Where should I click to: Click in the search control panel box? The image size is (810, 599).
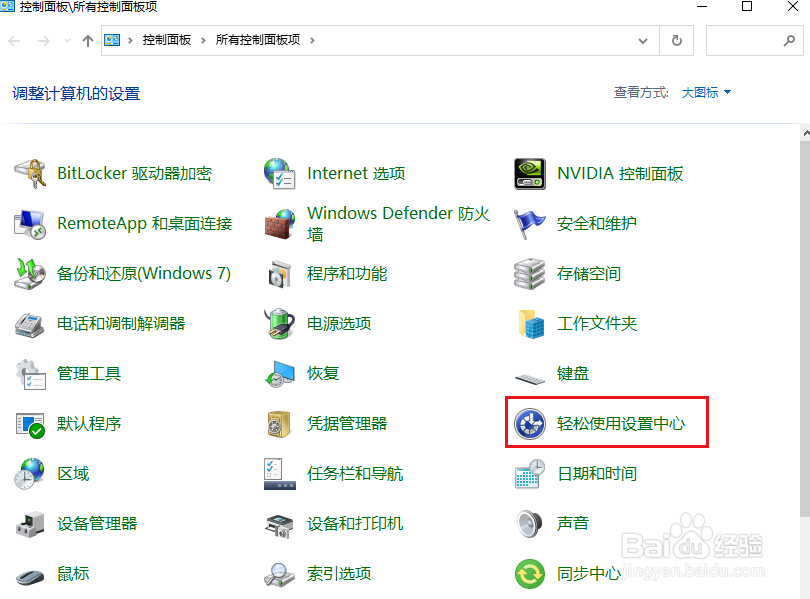point(754,40)
